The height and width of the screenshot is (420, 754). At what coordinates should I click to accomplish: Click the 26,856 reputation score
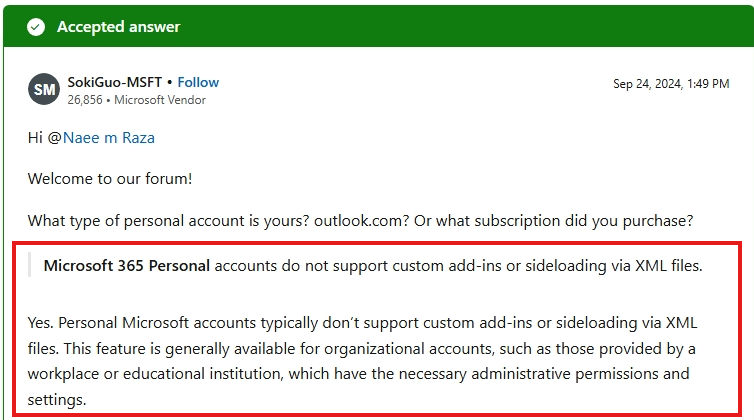(x=85, y=100)
